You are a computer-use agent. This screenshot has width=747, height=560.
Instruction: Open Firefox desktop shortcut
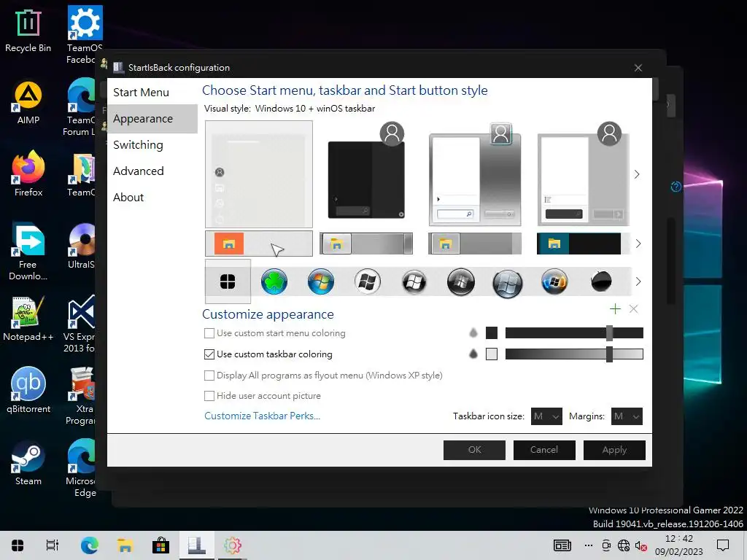(x=28, y=174)
